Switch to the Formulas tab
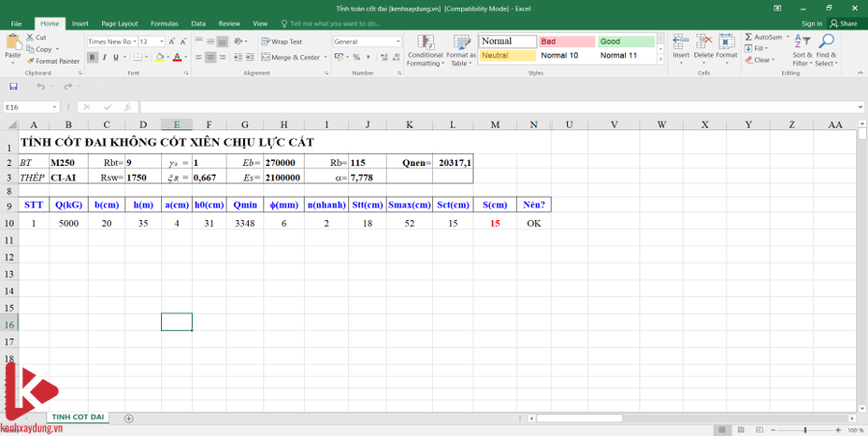The width and height of the screenshot is (868, 436). tap(164, 23)
